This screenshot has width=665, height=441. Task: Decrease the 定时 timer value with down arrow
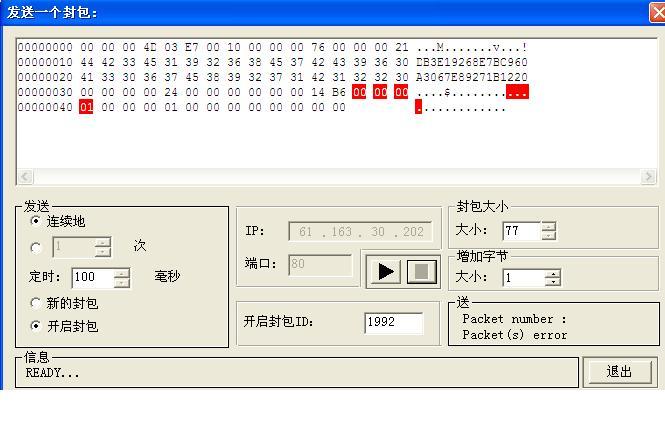click(x=122, y=283)
